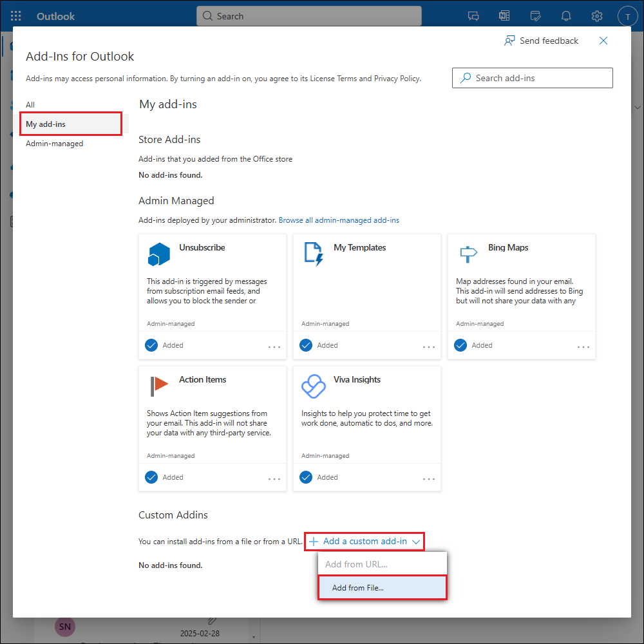Select the Bing Maps signpost icon
Image resolution: width=644 pixels, height=644 pixels.
coord(468,254)
